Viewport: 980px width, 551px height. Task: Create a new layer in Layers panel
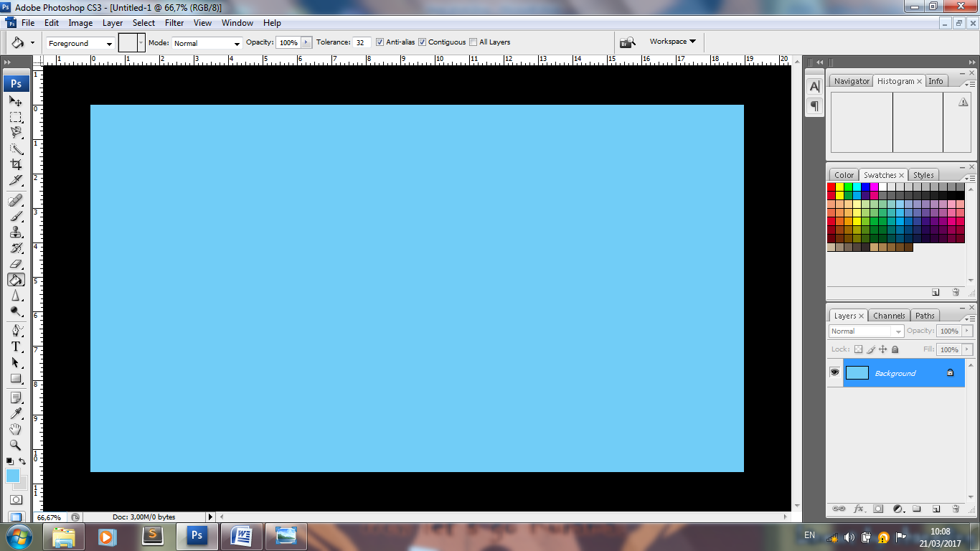[936, 509]
